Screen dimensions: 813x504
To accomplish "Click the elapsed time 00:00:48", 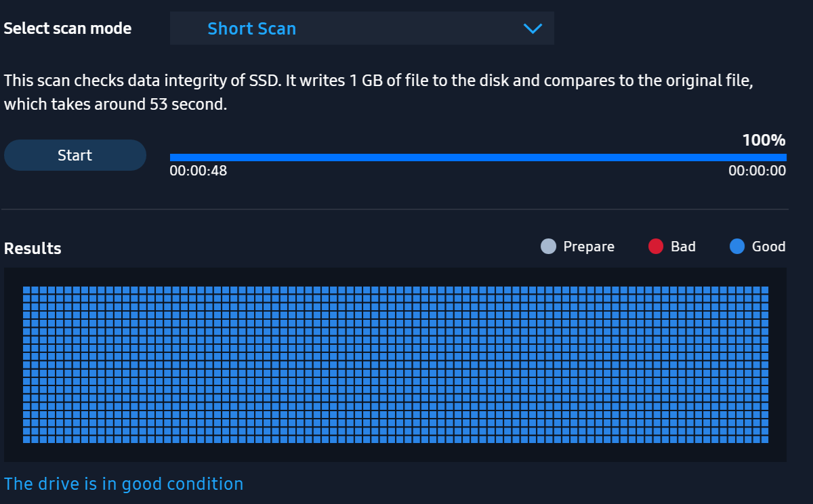I will pos(198,171).
